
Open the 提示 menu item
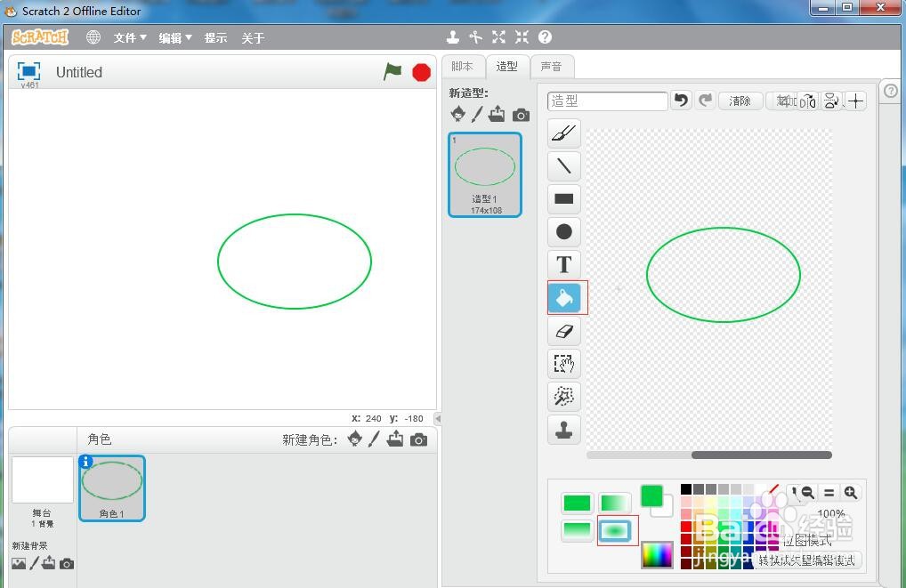(215, 37)
